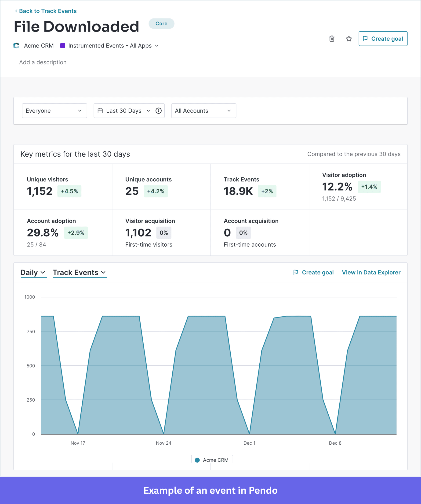Click the Track Events value 18.9K

[x=238, y=191]
